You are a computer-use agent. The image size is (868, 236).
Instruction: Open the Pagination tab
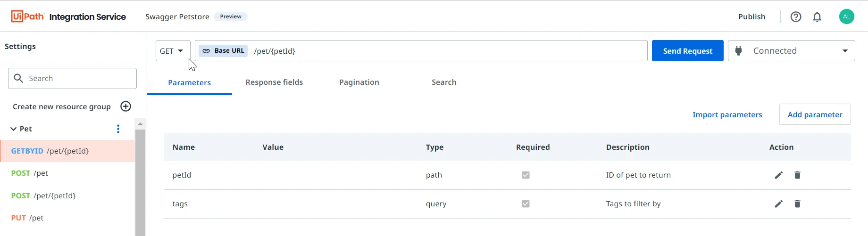[359, 82]
